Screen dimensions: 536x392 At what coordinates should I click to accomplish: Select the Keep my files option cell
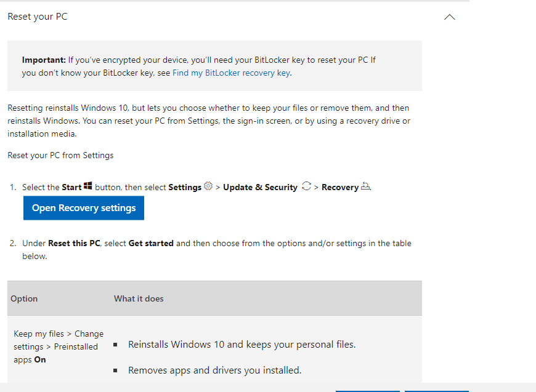point(59,346)
